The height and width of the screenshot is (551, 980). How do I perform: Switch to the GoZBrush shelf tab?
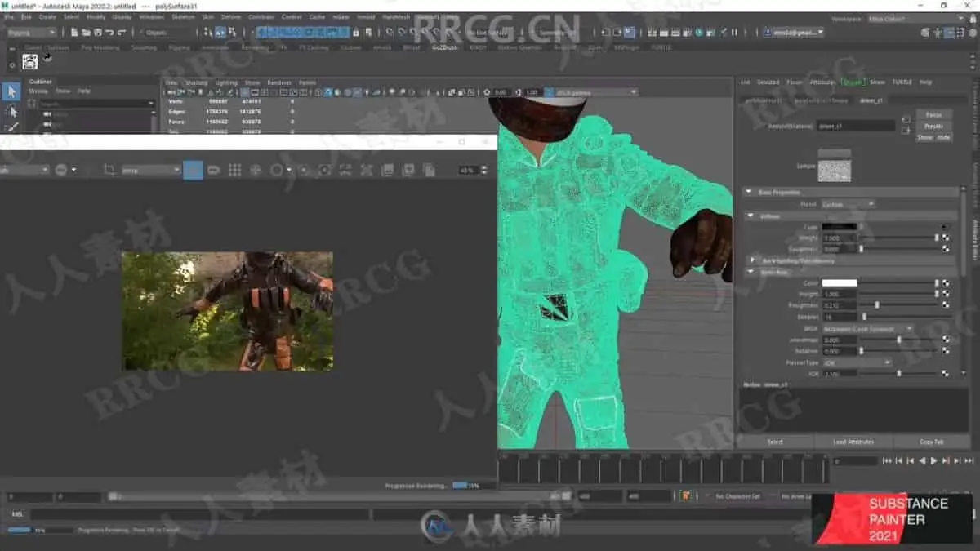[x=445, y=47]
